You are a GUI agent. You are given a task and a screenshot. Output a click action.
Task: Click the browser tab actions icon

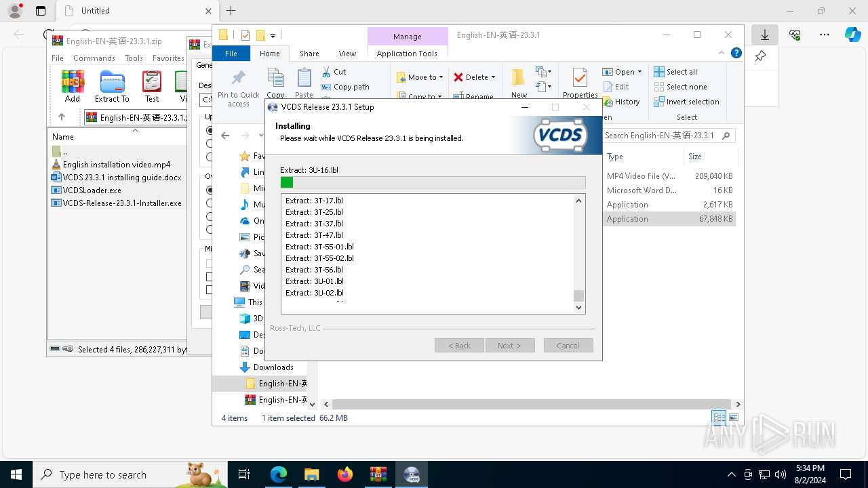(41, 11)
